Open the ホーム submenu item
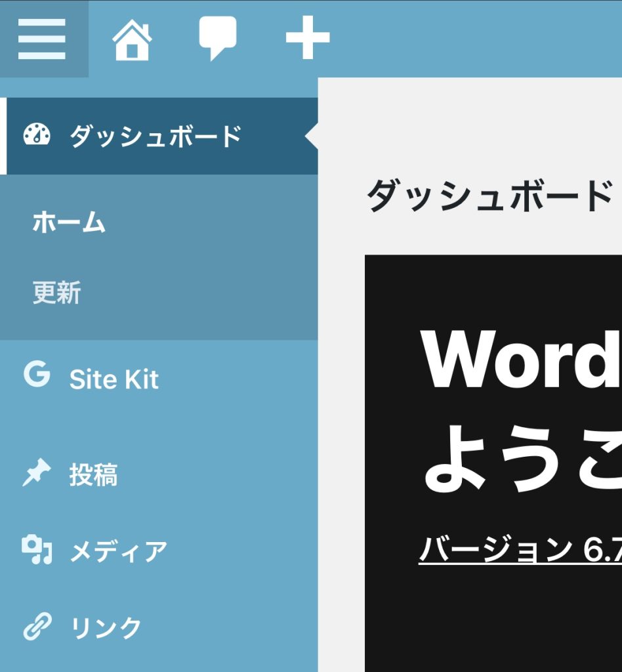 69,223
